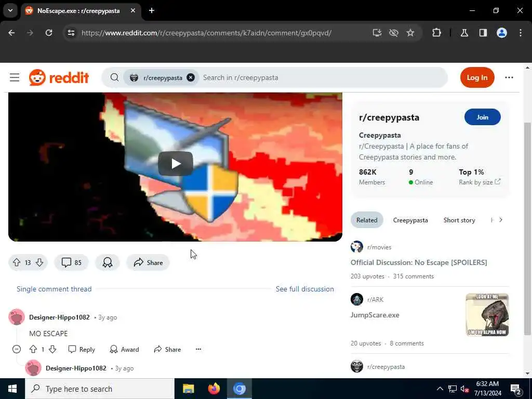Install app icon in address bar
The width and height of the screenshot is (532, 399).
(x=377, y=33)
